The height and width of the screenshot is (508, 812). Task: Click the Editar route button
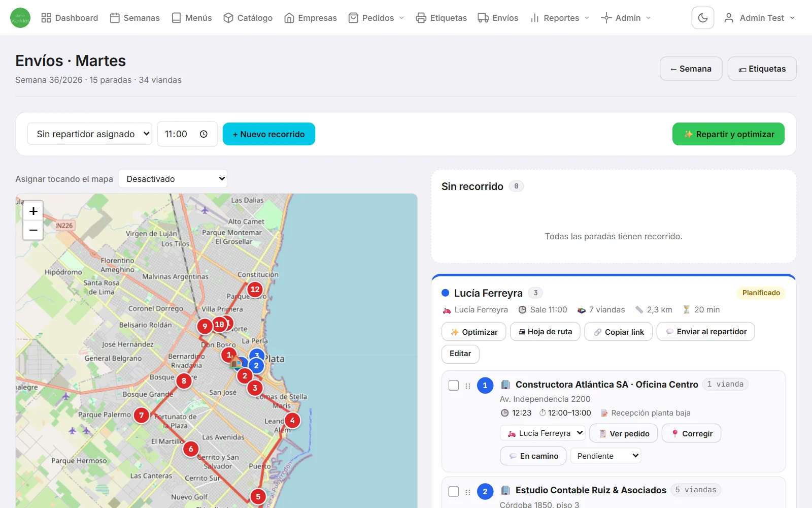point(460,354)
